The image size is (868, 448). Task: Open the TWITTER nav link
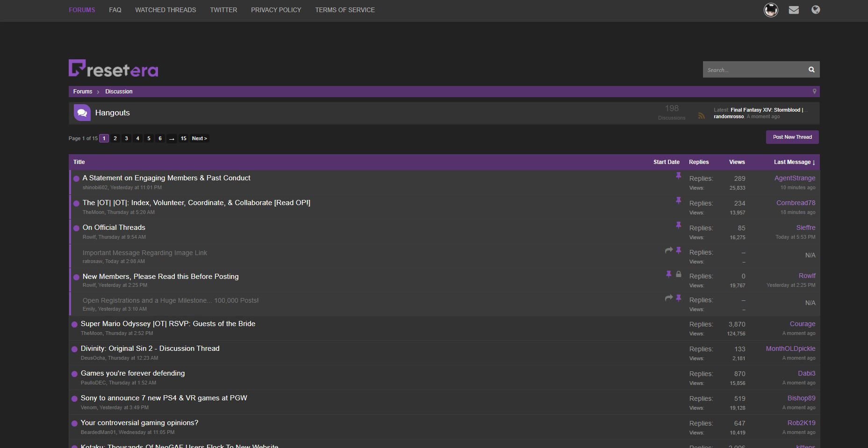(223, 10)
